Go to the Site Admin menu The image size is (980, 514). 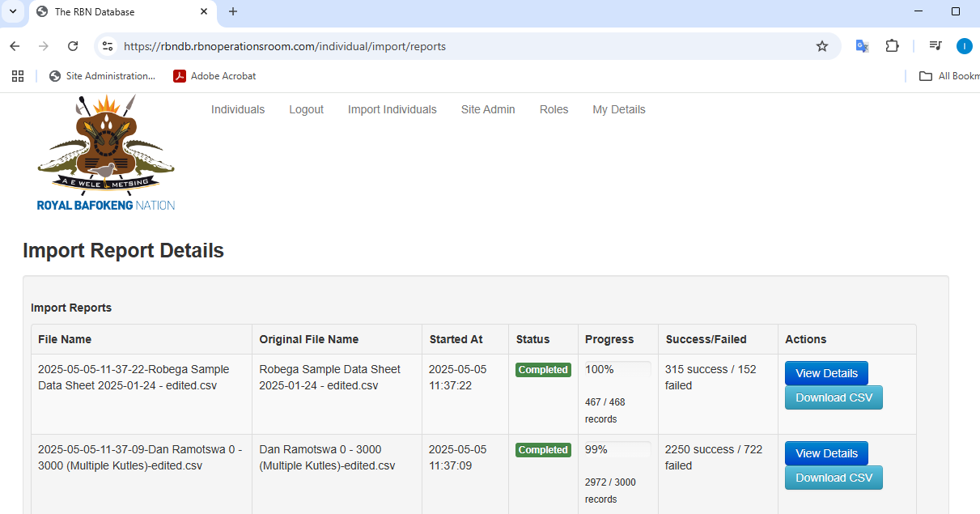click(x=488, y=109)
